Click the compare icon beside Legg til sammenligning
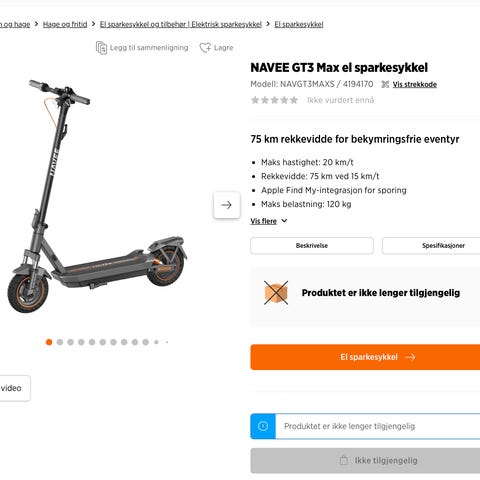This screenshot has height=480, width=480. coord(101,48)
